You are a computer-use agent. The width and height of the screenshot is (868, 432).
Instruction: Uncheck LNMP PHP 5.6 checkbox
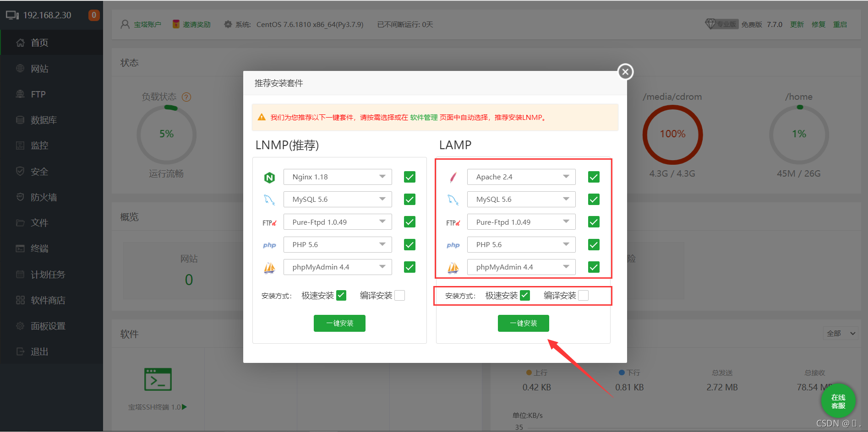(x=409, y=245)
